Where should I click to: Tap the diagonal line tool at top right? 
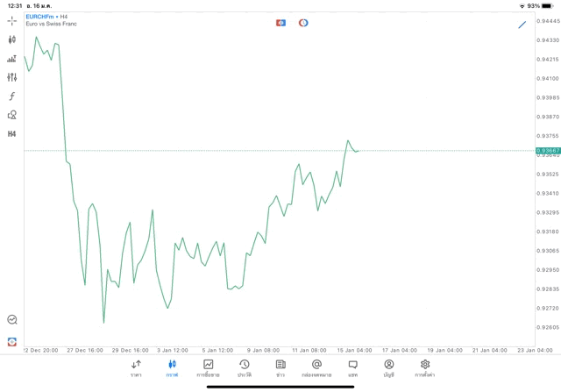pos(522,25)
